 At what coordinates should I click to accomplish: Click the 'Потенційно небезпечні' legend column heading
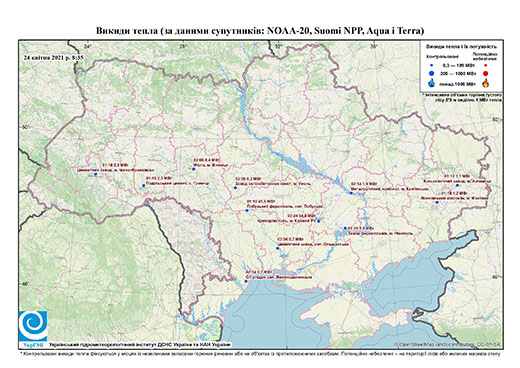point(485,56)
